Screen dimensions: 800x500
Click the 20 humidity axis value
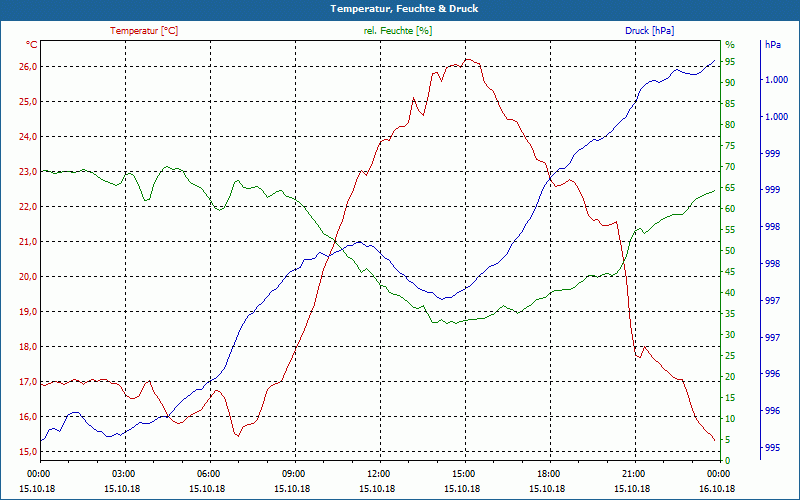tap(730, 377)
